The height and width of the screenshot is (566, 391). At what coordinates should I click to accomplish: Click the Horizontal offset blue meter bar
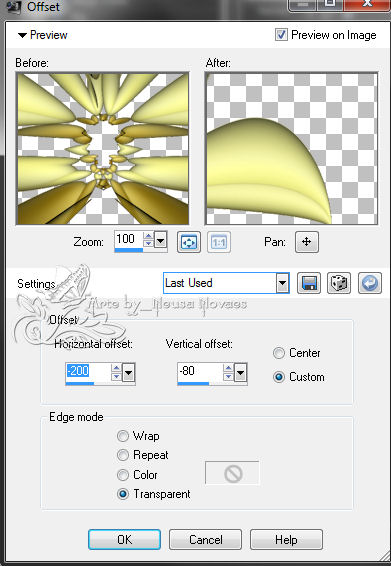click(80, 383)
